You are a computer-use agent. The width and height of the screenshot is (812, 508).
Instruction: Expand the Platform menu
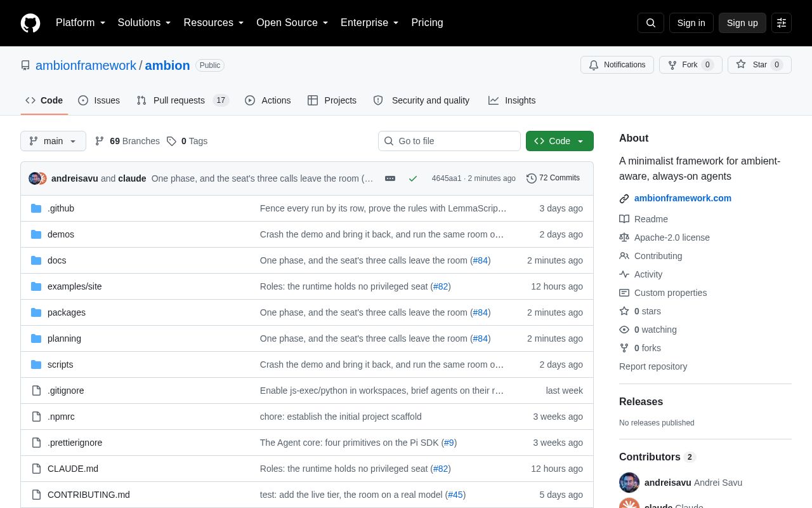[81, 23]
